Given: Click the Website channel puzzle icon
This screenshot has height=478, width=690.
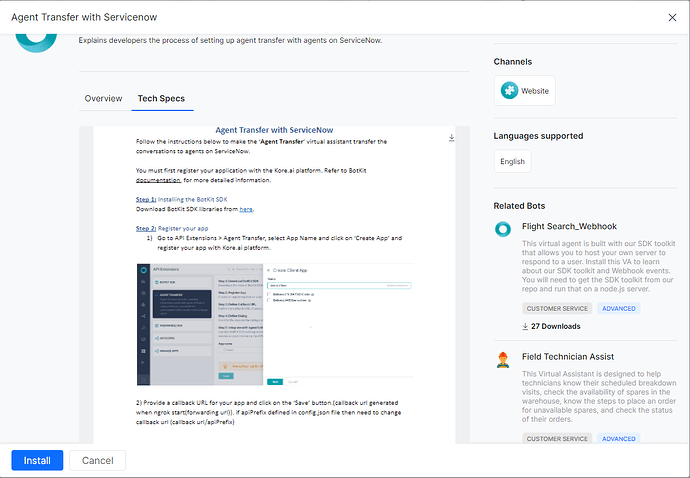Looking at the screenshot, I should 510,91.
